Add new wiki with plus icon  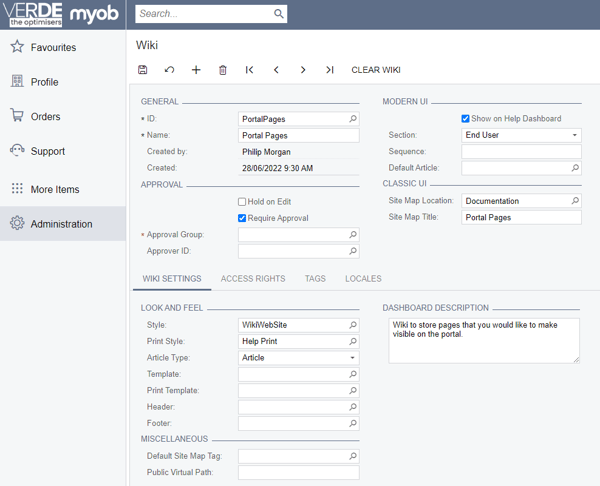coord(196,70)
